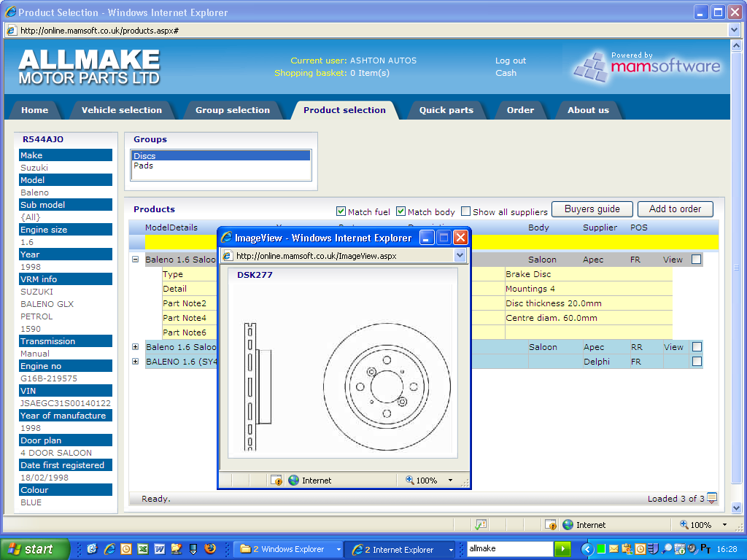747x560 pixels.
Task: Open Internet Explorer from the quick launch bar
Action: click(x=110, y=549)
